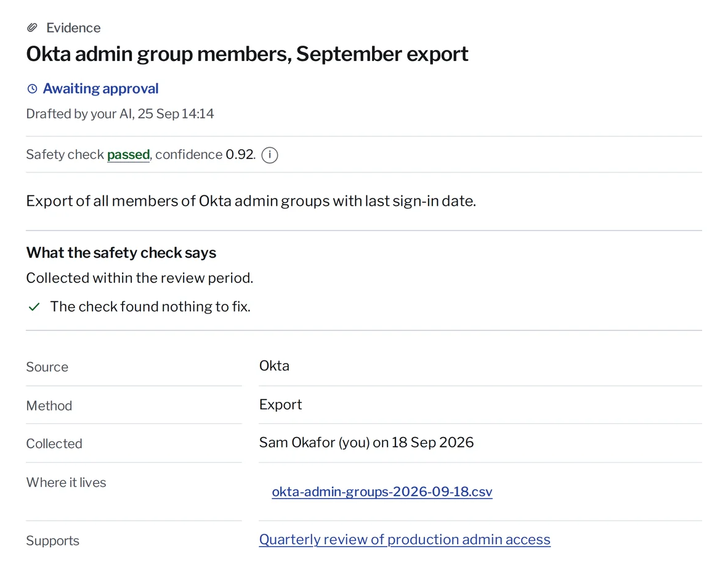Click the green checkmark beside nothing to fix
The height and width of the screenshot is (572, 728).
34,307
